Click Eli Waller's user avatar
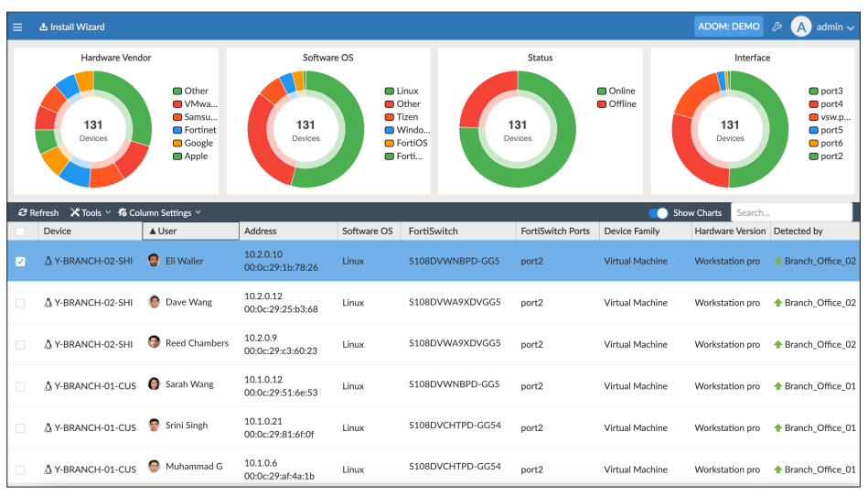Viewport: 868px width, 496px height. tap(154, 260)
